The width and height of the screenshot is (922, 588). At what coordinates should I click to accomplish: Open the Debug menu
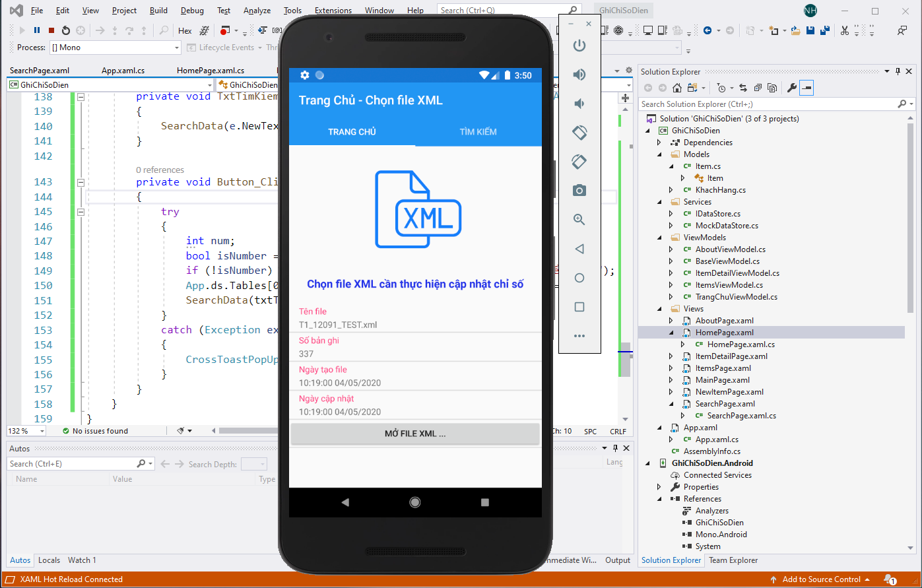click(192, 11)
